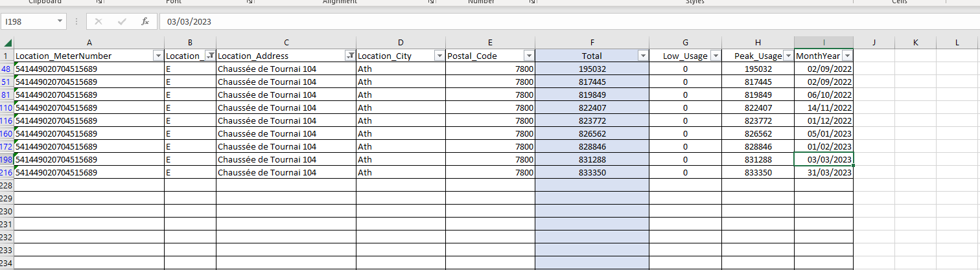Viewport: 980px width, 270px height.
Task: Click the Location_Address header cell text
Action: coord(253,56)
